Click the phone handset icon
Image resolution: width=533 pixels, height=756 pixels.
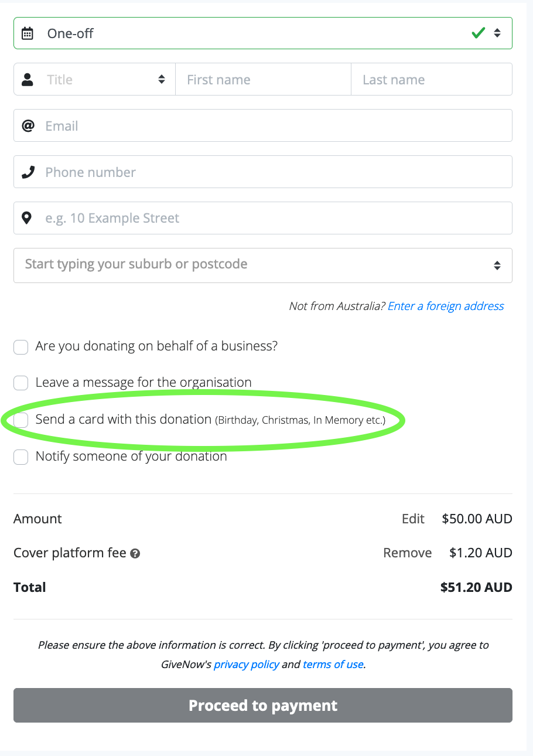pyautogui.click(x=28, y=172)
